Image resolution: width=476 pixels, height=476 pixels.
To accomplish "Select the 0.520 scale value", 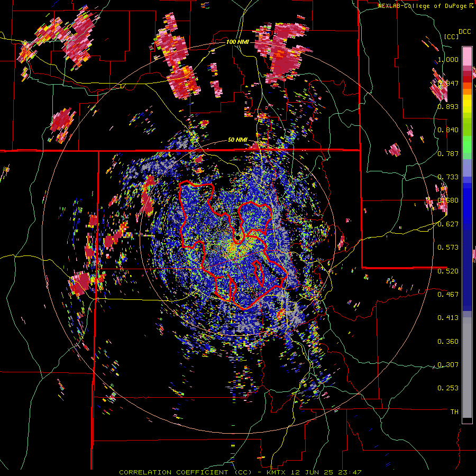I will [448, 271].
